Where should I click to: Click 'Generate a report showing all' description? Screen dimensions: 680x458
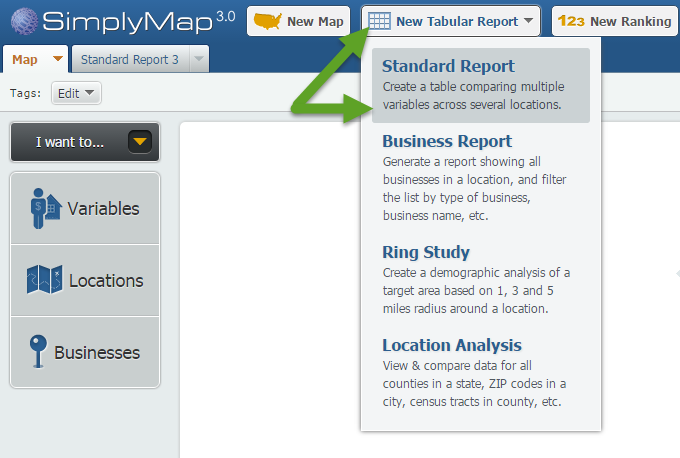[x=461, y=162]
